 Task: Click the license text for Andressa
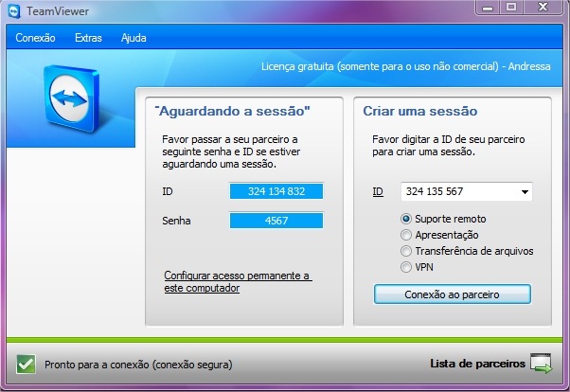(x=405, y=66)
